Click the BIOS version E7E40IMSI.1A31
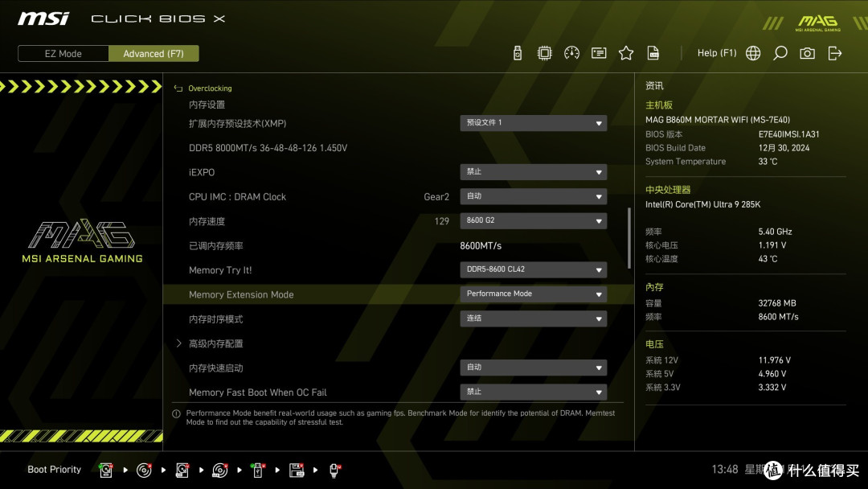 pyautogui.click(x=789, y=134)
